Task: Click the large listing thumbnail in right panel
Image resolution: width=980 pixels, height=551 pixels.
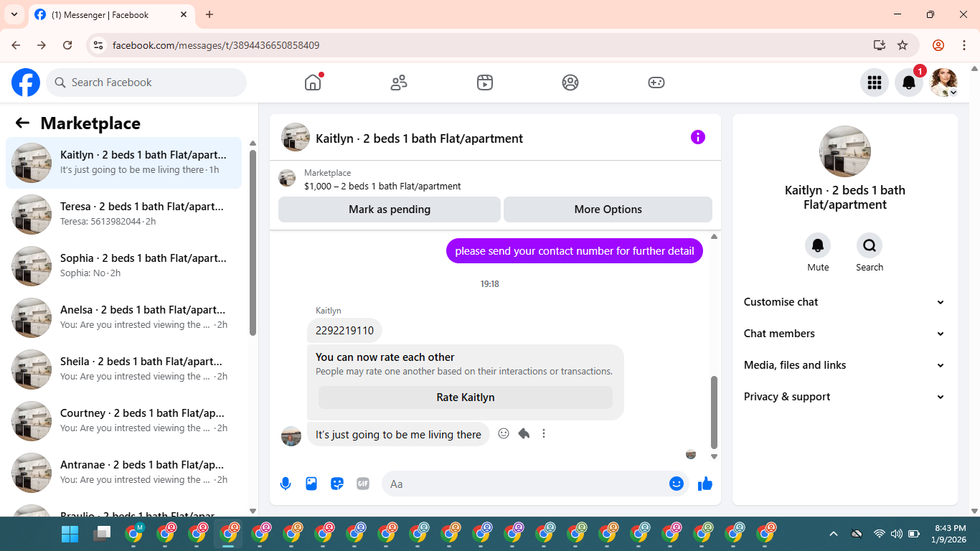Action: (845, 151)
